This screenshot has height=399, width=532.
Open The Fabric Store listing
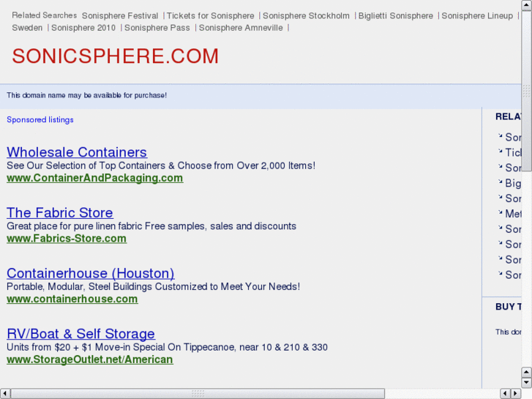[60, 212]
